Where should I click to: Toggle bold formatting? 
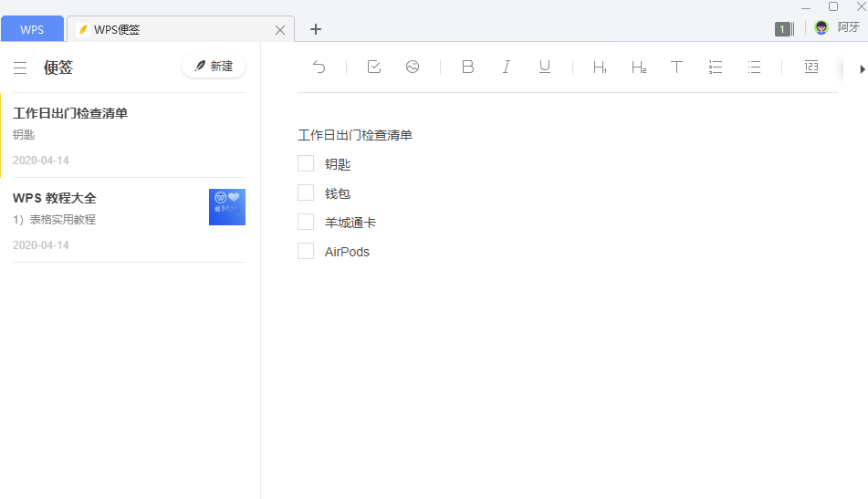467,67
